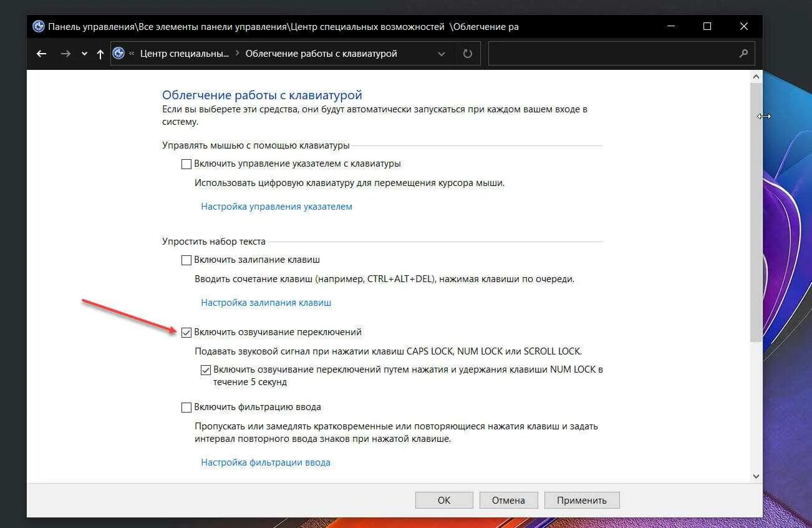Click the forward navigation arrow
The width and height of the screenshot is (812, 528).
pos(65,54)
